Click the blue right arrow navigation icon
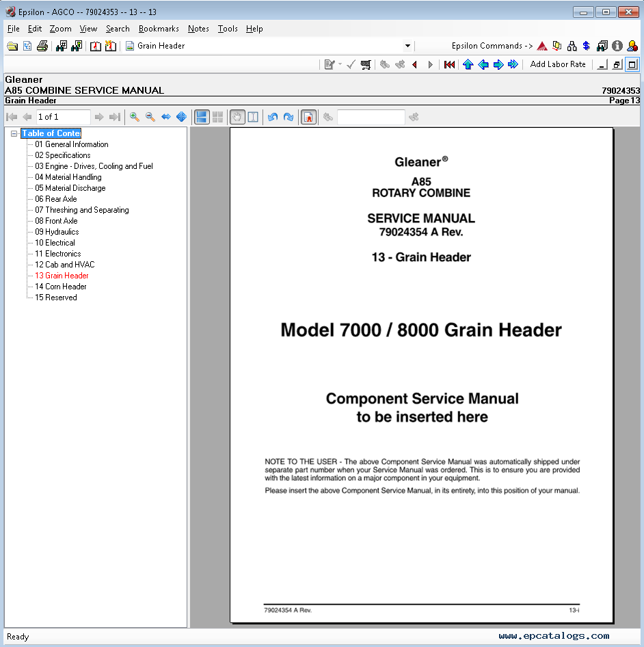644x647 pixels. [498, 65]
